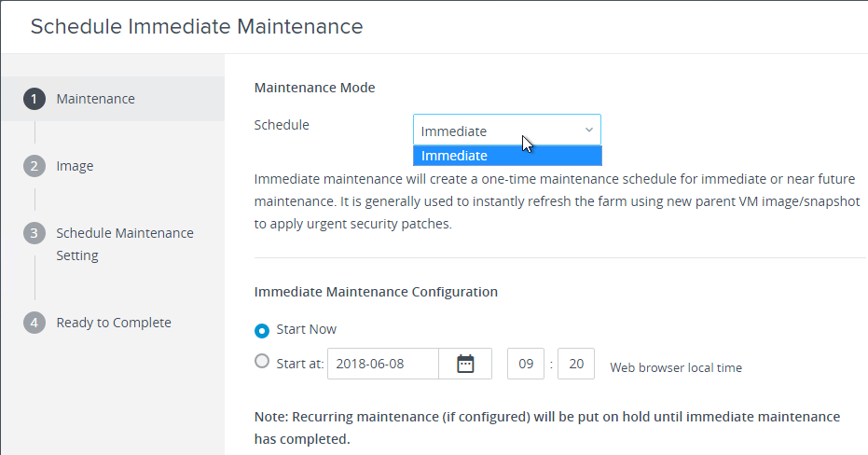Jump to the Ready to Complete step
868x455 pixels.
(x=114, y=323)
